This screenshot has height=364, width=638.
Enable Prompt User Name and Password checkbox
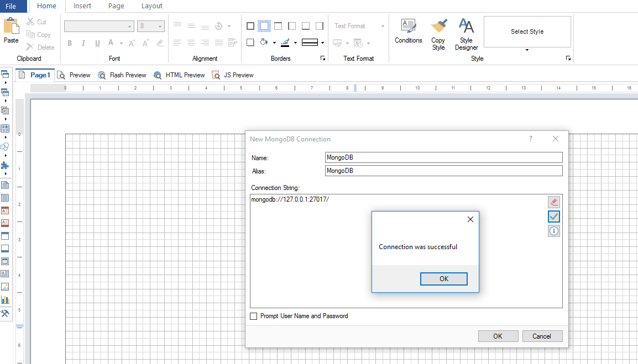(x=254, y=316)
